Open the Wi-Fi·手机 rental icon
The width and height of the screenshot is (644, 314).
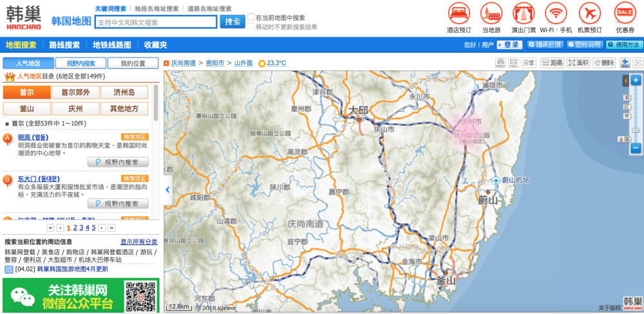click(x=556, y=13)
